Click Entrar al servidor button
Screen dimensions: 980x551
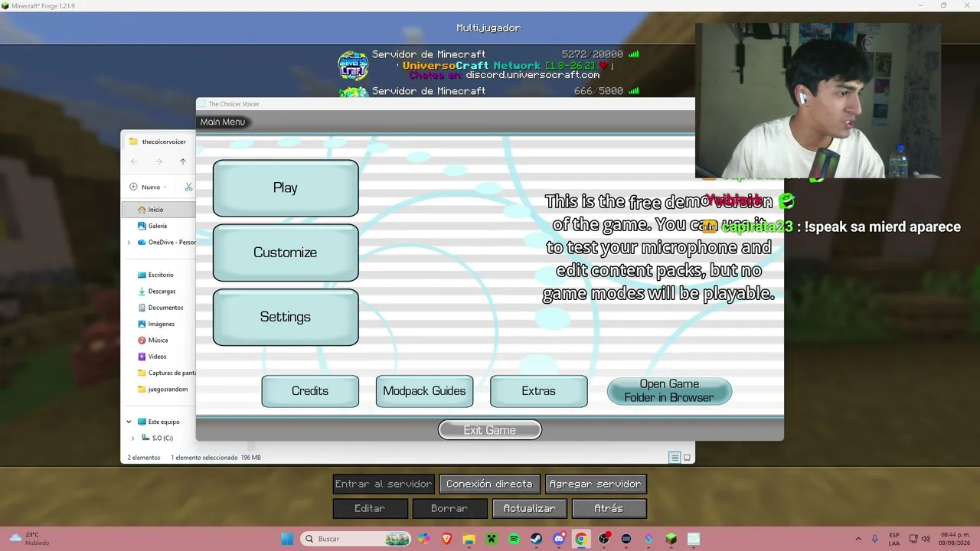point(384,484)
